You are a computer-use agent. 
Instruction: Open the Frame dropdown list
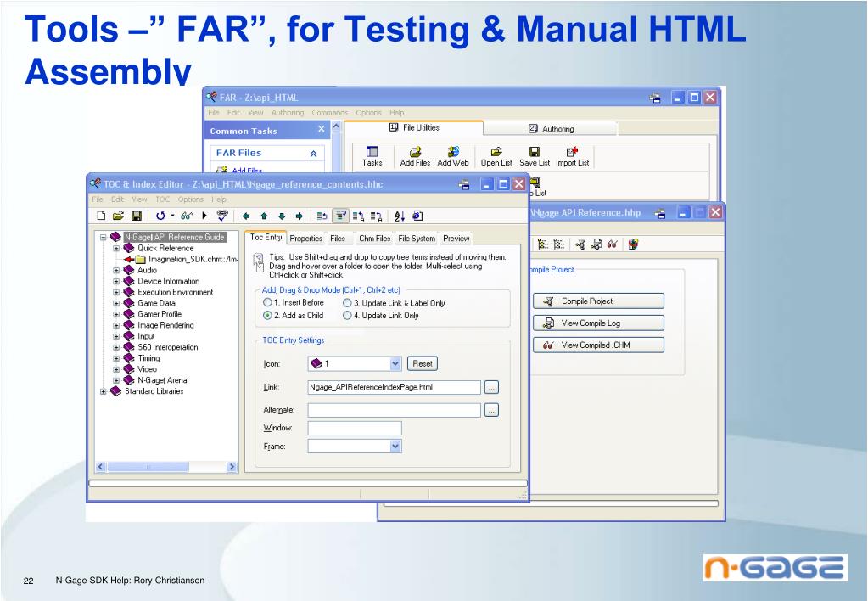395,446
